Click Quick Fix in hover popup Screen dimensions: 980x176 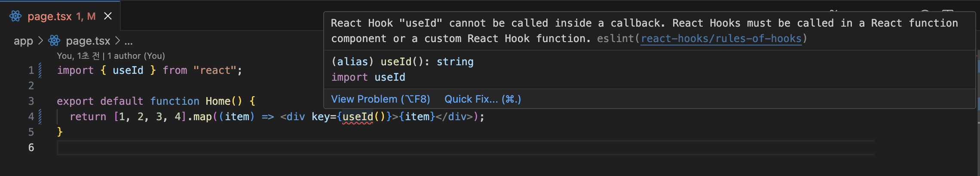click(x=483, y=99)
